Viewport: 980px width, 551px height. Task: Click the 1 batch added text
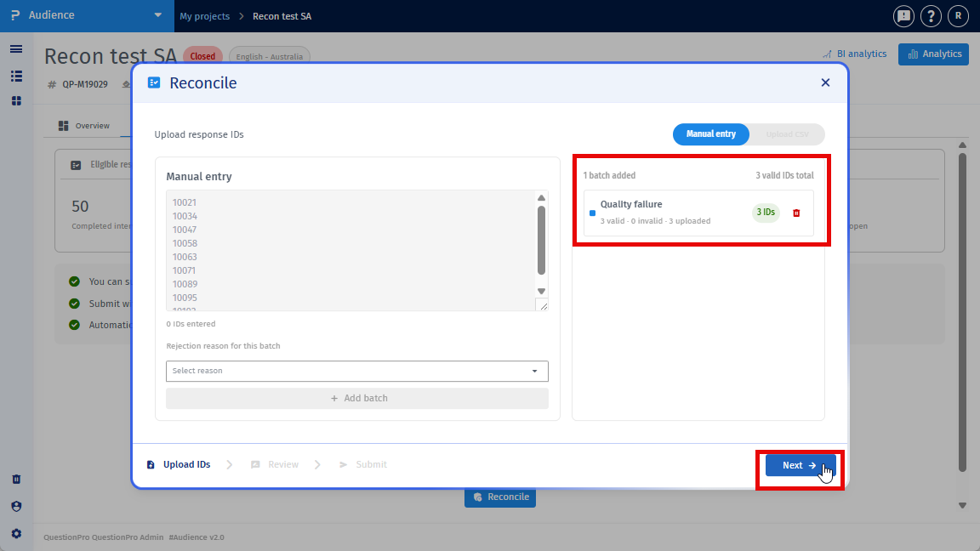609,175
